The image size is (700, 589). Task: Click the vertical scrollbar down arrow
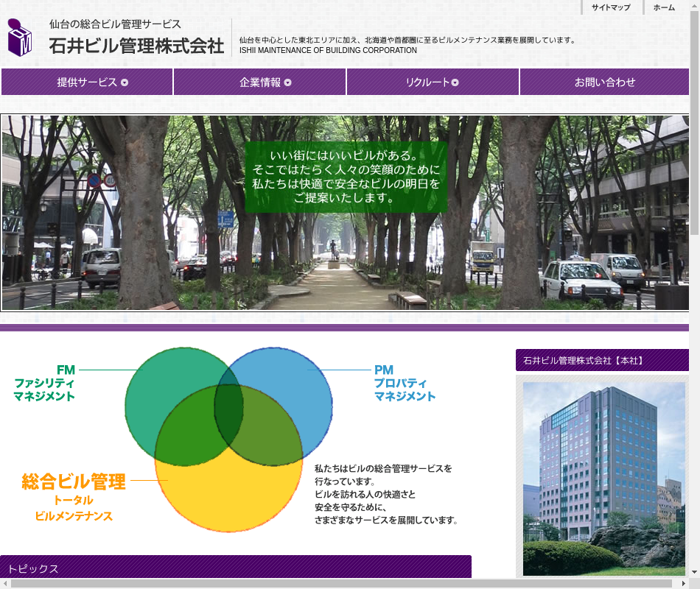[694, 571]
